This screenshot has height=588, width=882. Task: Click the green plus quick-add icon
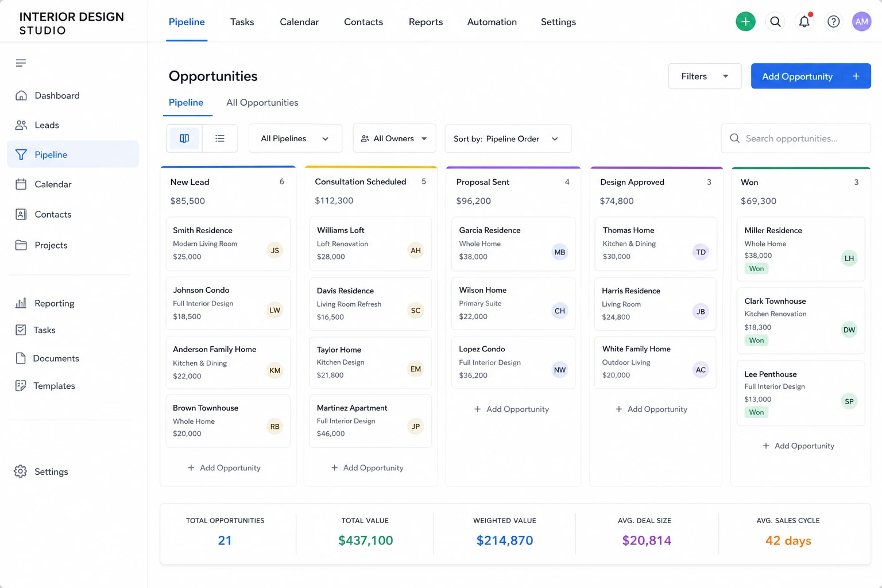[x=745, y=22]
